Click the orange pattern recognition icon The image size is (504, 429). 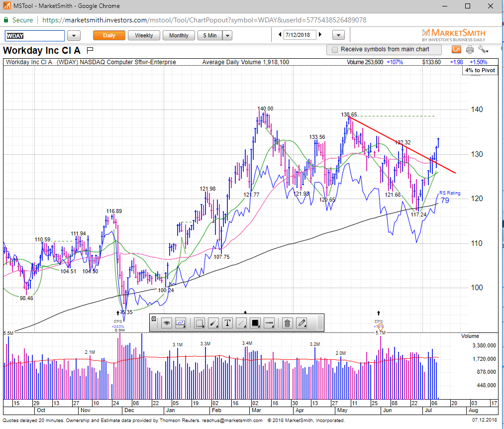coord(456,50)
